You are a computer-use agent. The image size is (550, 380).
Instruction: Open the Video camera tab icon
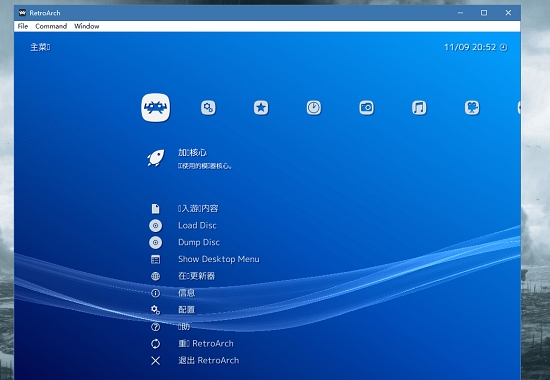472,108
